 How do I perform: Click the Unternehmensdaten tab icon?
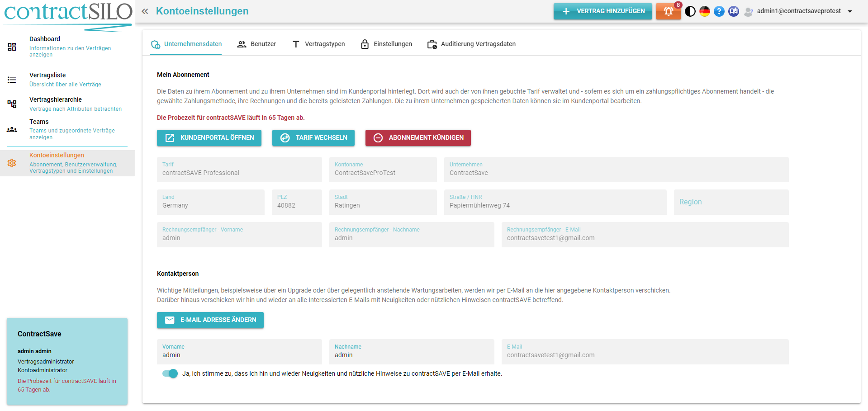point(156,44)
